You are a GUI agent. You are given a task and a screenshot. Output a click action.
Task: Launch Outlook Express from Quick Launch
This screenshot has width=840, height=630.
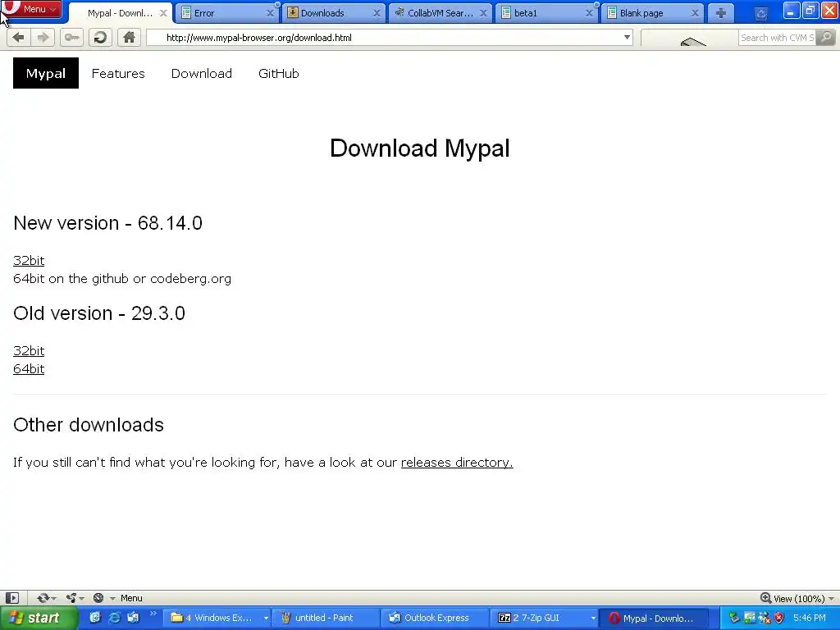click(133, 618)
